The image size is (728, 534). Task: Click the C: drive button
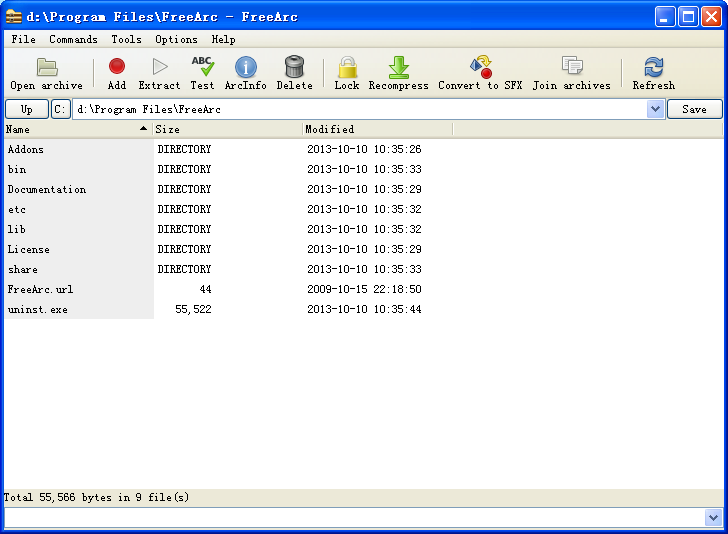pyautogui.click(x=60, y=109)
